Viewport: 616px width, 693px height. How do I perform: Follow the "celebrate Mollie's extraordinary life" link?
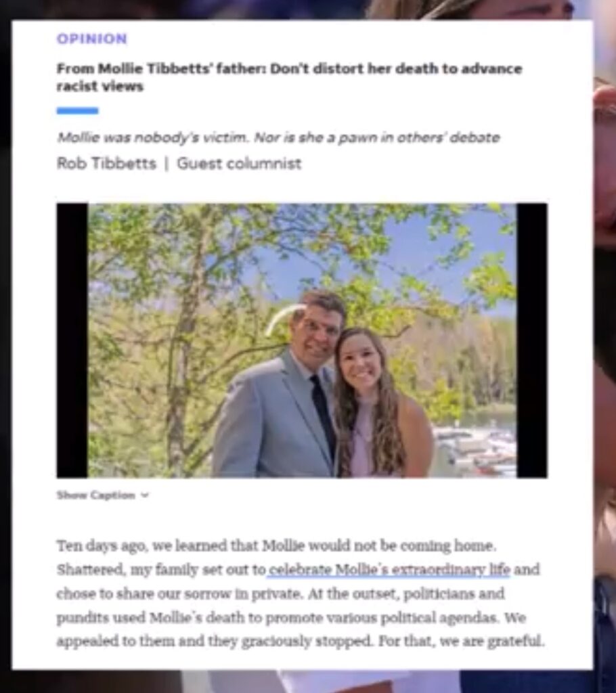(389, 569)
